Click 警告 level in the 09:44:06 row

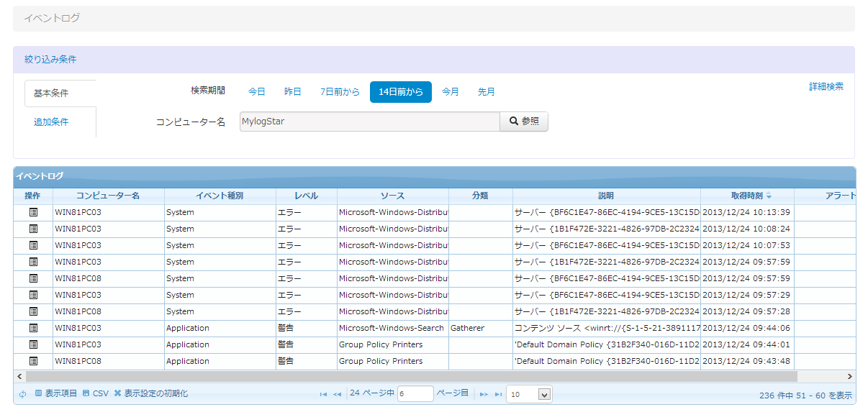[306, 328]
